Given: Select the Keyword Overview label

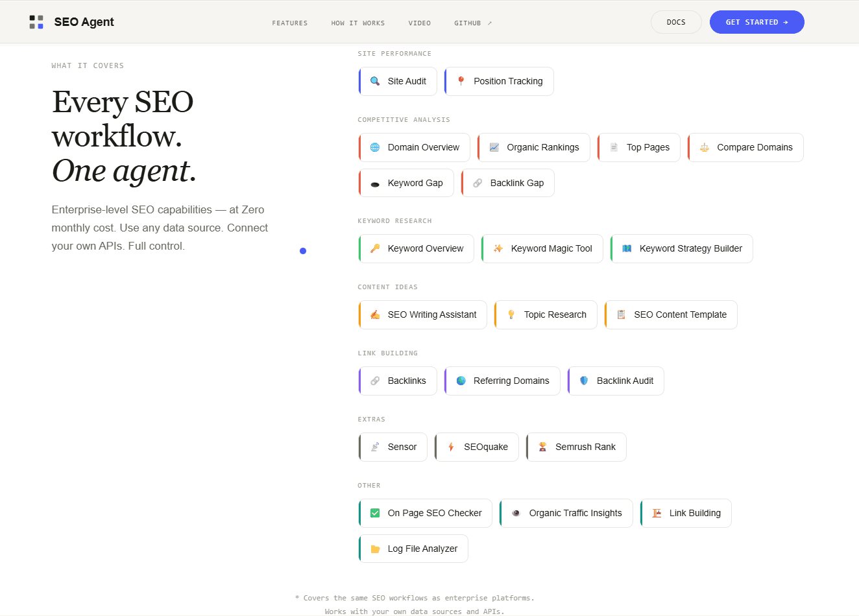Looking at the screenshot, I should point(426,248).
